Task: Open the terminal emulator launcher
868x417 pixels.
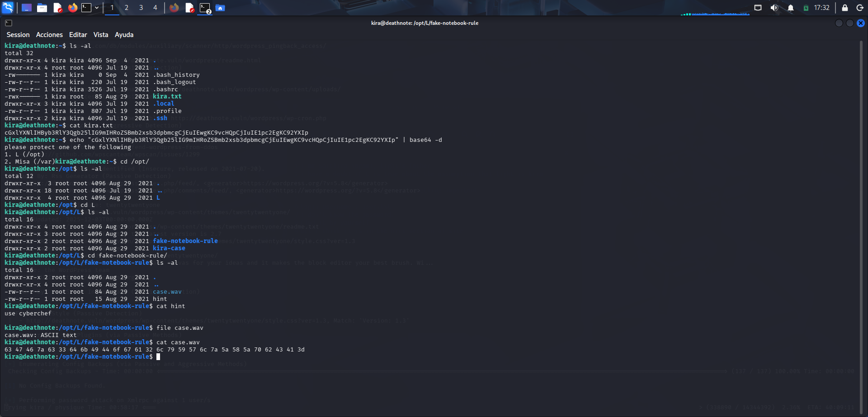Action: pyautogui.click(x=86, y=8)
